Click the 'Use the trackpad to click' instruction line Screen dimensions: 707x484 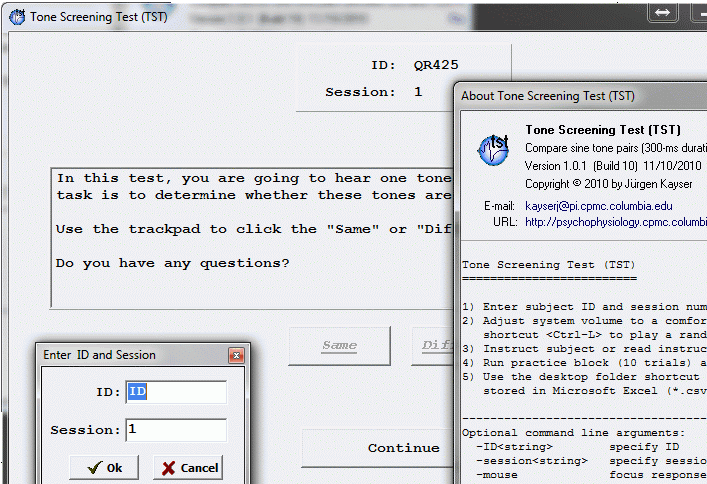253,229
